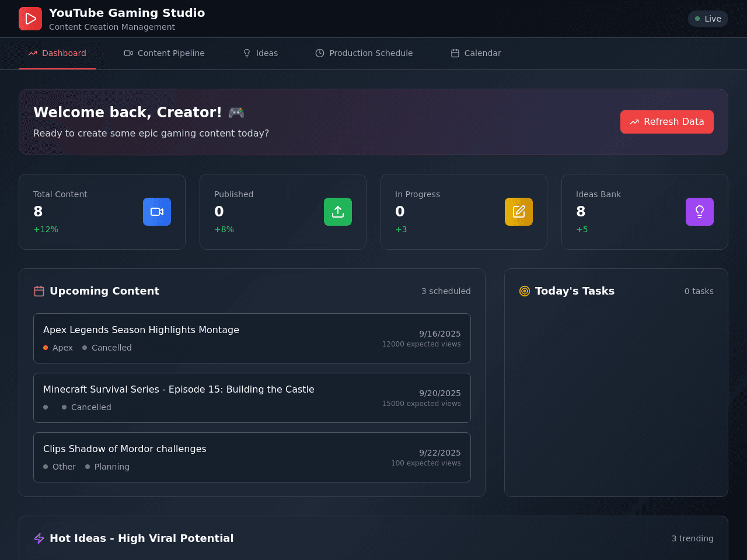Screen dimensions: 747x560
Task: Click the '3 trending' label
Action: pos(692,538)
